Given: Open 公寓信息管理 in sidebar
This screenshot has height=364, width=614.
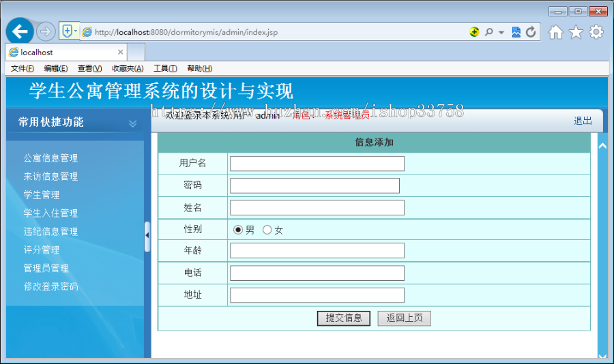Looking at the screenshot, I should (x=50, y=158).
